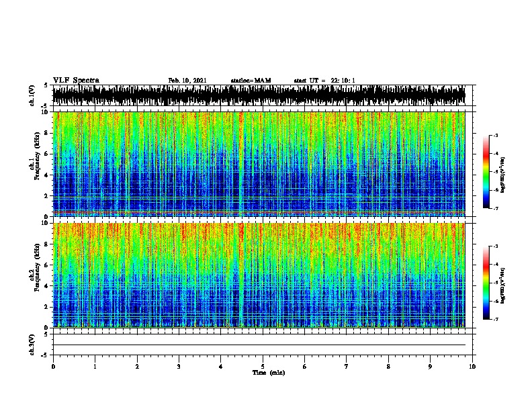Viewport: 532px width, 411px height.
Task: Click the time axis tick label "8"
Action: click(388, 366)
